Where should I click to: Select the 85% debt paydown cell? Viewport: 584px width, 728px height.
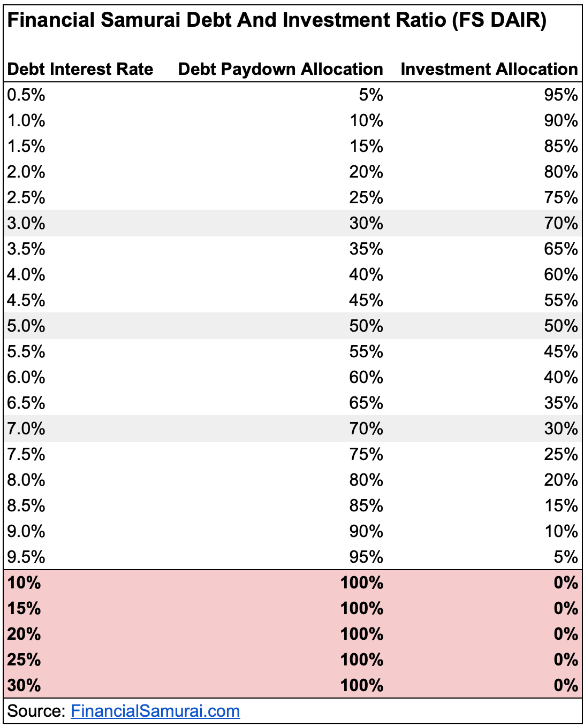point(366,505)
